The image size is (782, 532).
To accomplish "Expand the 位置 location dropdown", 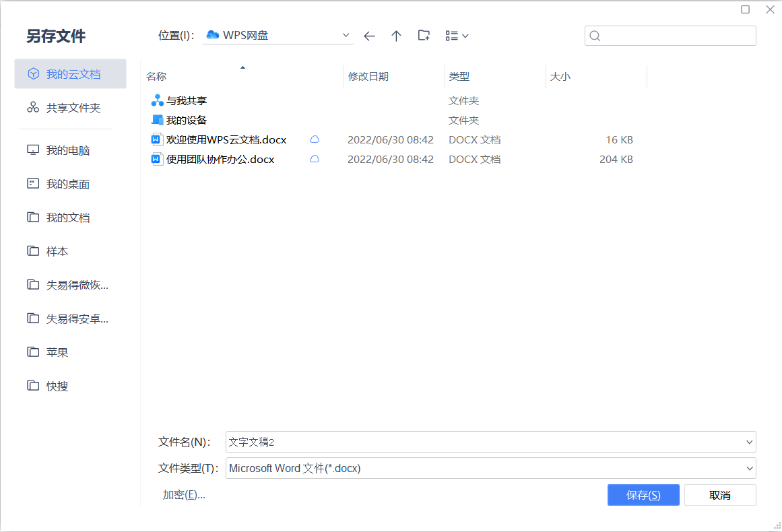I will (346, 36).
